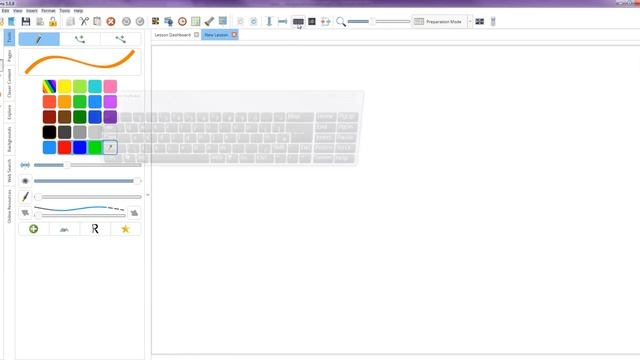
Task: Pick the bright red swatch in bottom row
Action: click(x=64, y=147)
